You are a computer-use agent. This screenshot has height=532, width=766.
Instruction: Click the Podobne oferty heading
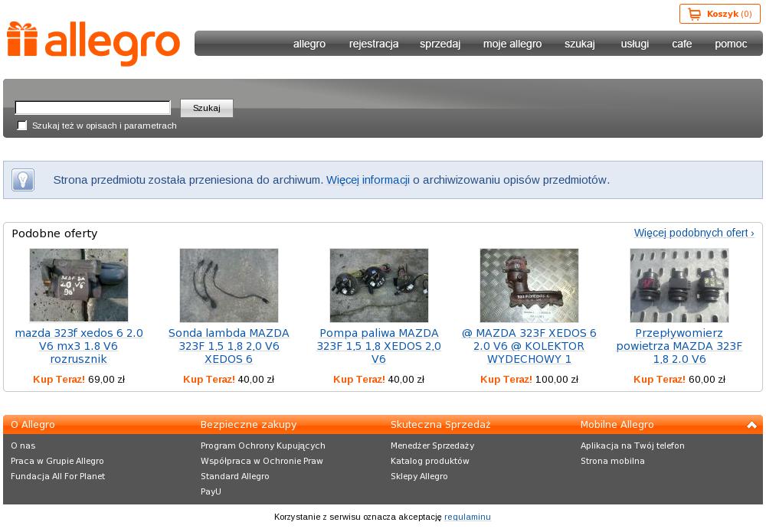tap(54, 233)
